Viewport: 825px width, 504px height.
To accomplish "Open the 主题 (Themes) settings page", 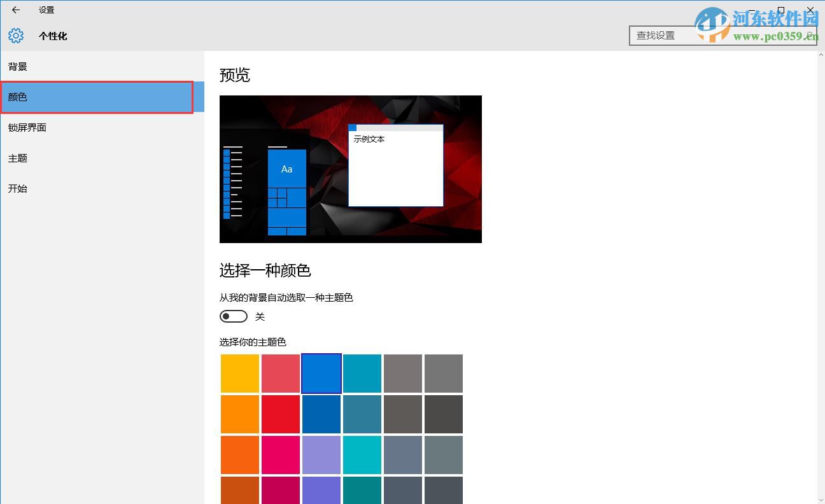I will pos(17,158).
